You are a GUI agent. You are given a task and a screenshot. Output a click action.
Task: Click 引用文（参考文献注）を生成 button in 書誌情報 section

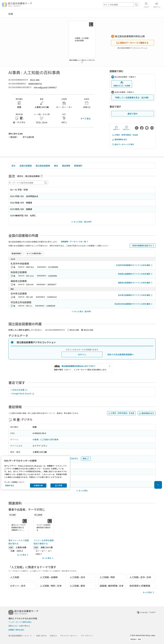point(121,413)
